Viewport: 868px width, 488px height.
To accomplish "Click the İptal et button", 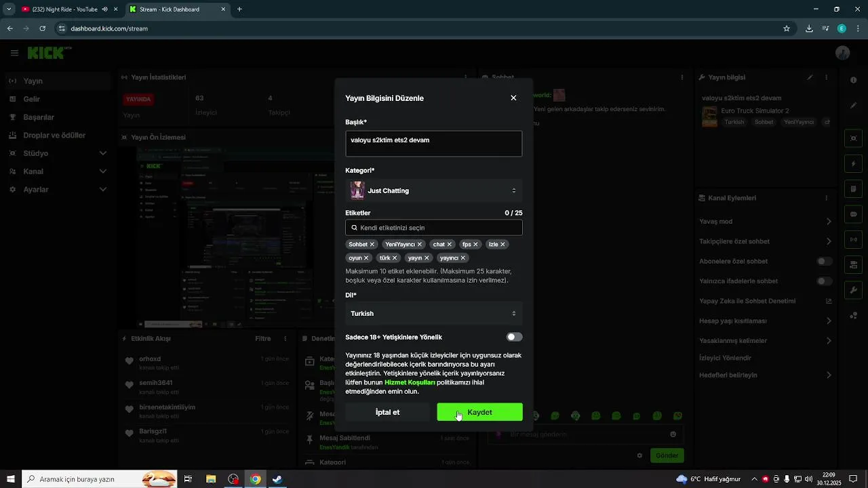I will pos(387,412).
